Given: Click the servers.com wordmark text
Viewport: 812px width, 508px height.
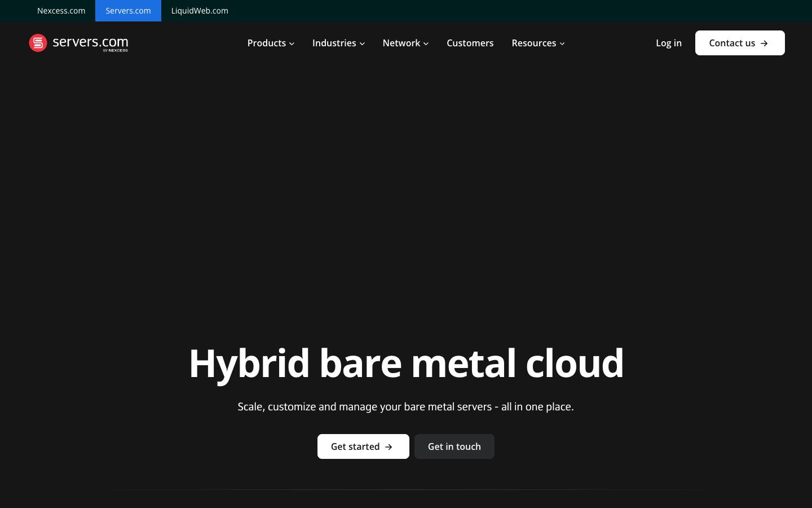Looking at the screenshot, I should pyautogui.click(x=90, y=43).
